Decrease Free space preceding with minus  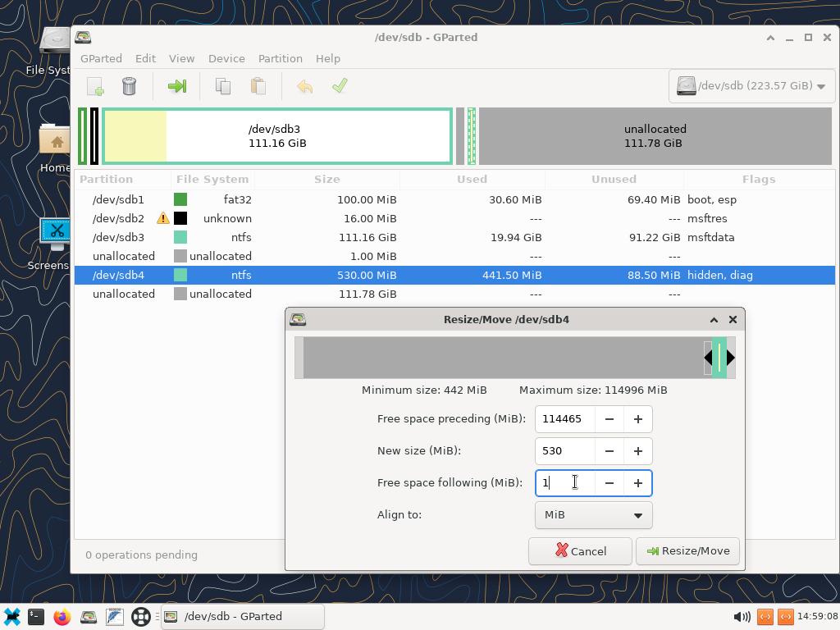[609, 419]
